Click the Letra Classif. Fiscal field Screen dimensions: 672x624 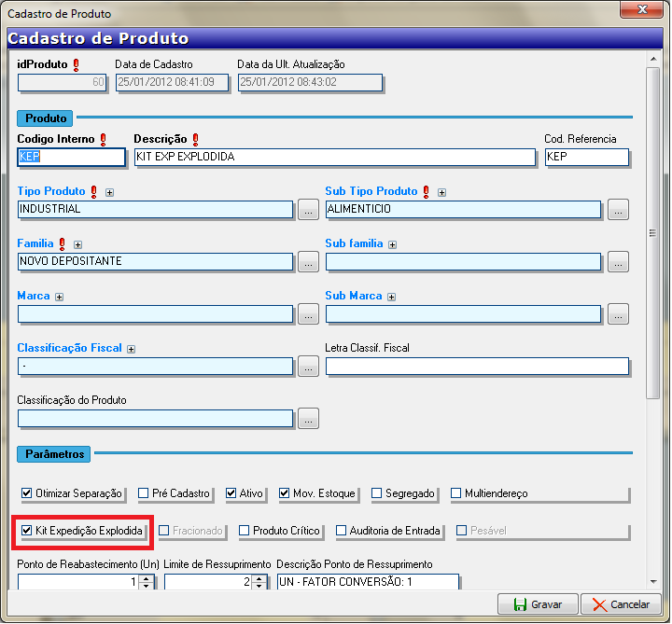coord(478,367)
